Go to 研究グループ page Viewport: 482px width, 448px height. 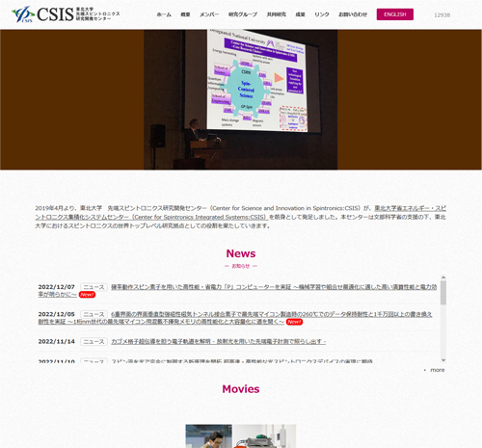pyautogui.click(x=243, y=14)
